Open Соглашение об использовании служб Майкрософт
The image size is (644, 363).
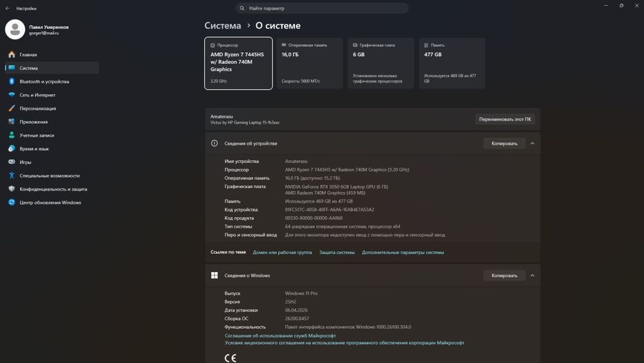[280, 335]
